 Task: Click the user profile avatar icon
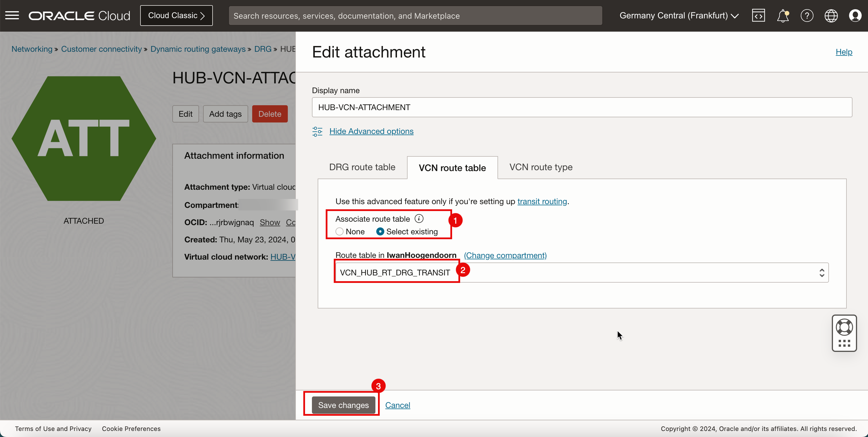click(855, 16)
